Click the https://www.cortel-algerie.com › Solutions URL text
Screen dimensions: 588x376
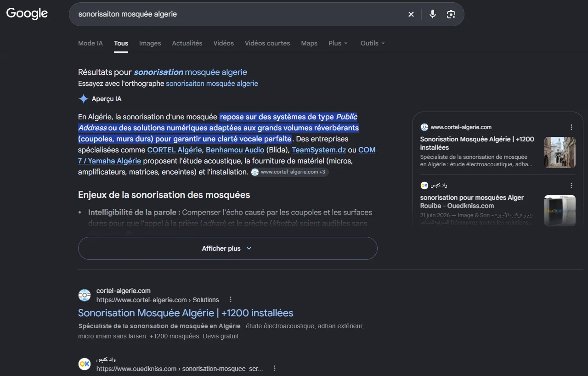coord(158,300)
